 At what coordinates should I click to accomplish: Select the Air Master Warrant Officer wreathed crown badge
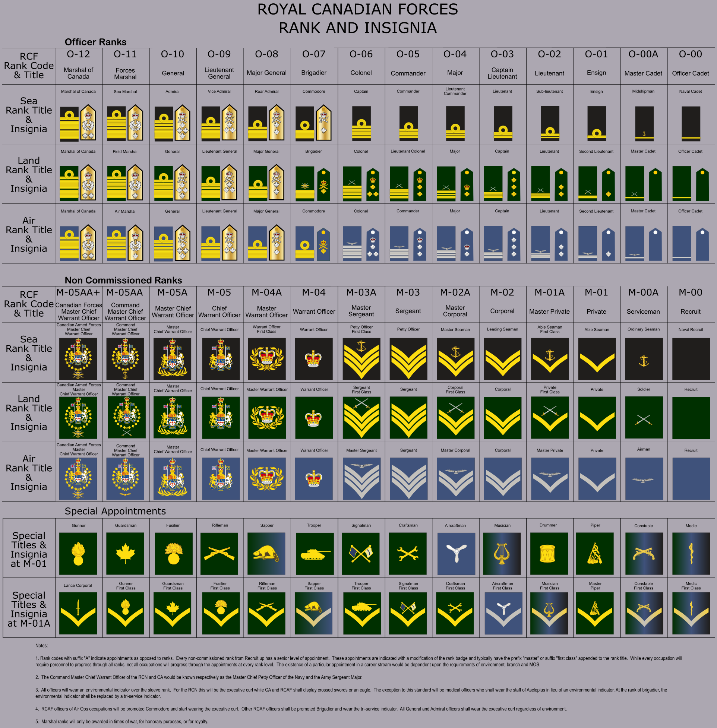267,479
